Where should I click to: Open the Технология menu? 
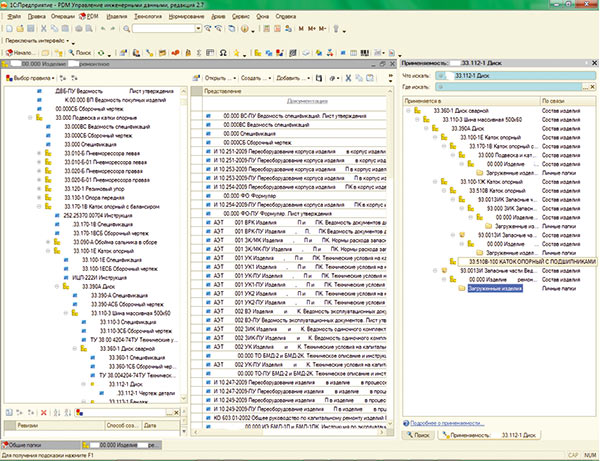pos(149,18)
